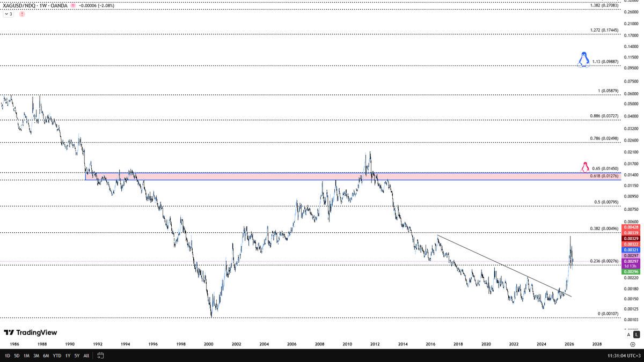Select the 6M time range

click(46, 356)
